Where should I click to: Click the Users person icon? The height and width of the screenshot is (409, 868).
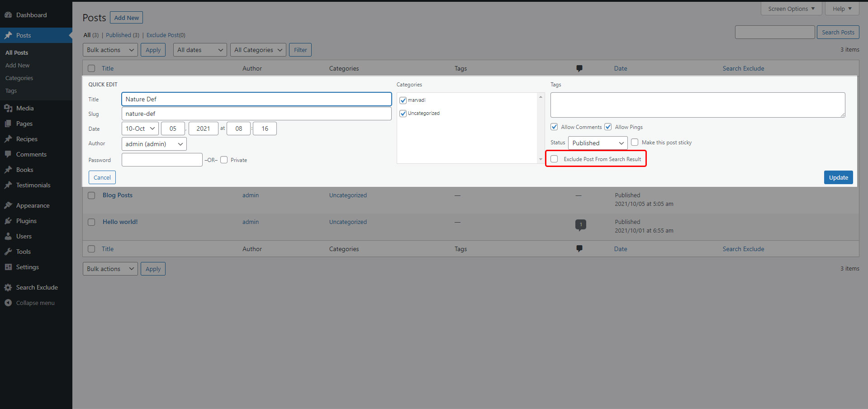[x=8, y=236]
